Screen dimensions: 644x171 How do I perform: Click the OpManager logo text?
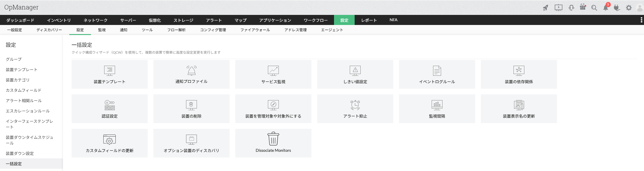pyautogui.click(x=21, y=7)
